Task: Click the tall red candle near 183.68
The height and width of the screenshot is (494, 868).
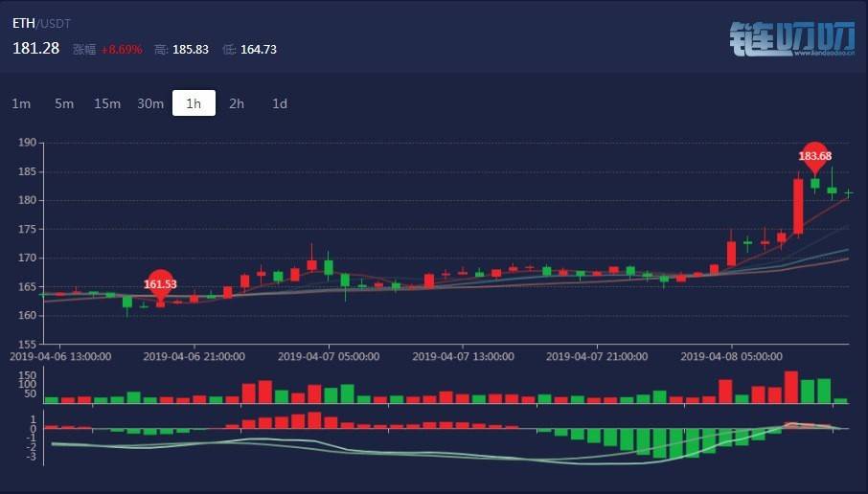Action: (x=798, y=206)
